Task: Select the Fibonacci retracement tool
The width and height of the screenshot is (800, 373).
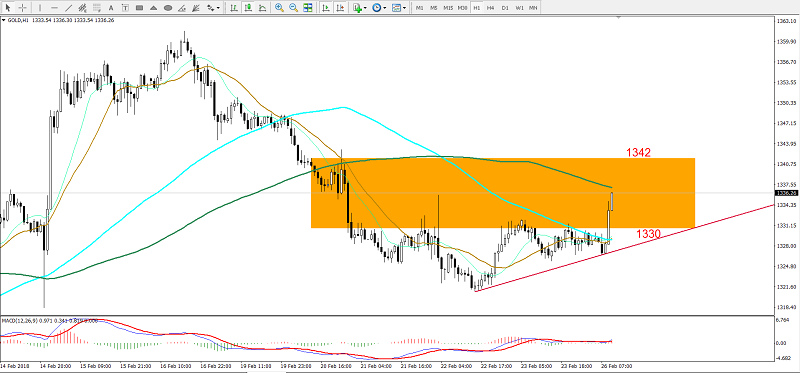Action: 96,8
